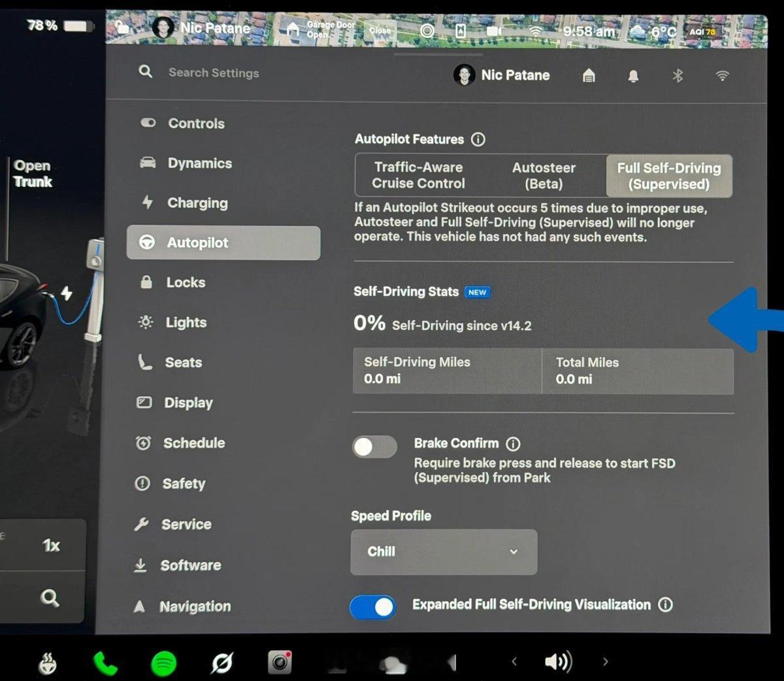Viewport: 784px width, 681px height.
Task: Open notifications bell
Action: pyautogui.click(x=633, y=76)
